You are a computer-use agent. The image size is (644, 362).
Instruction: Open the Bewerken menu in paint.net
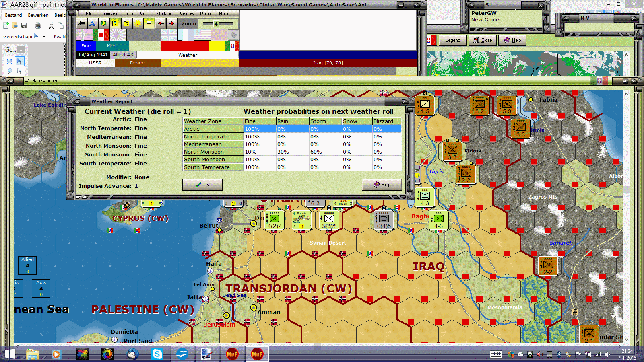click(38, 15)
